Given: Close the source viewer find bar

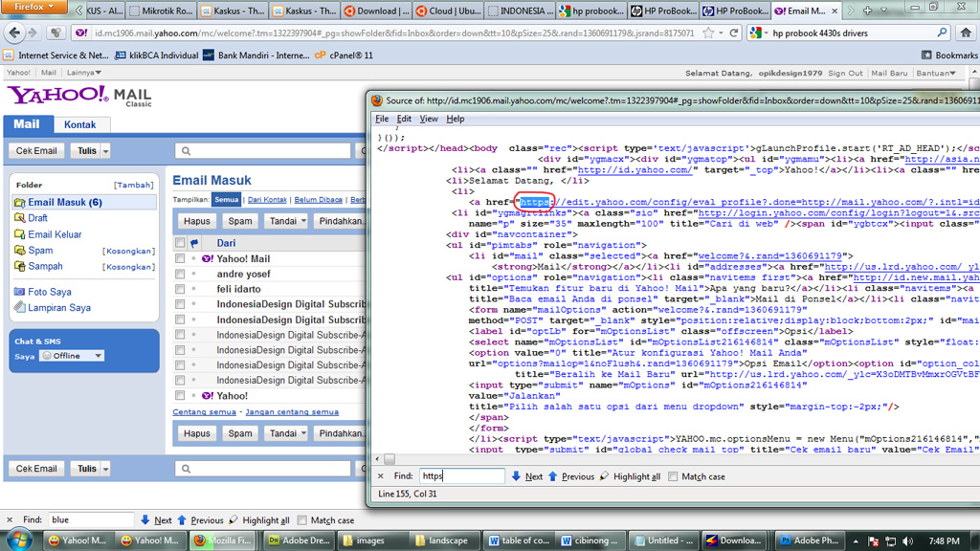Looking at the screenshot, I should click(x=379, y=476).
